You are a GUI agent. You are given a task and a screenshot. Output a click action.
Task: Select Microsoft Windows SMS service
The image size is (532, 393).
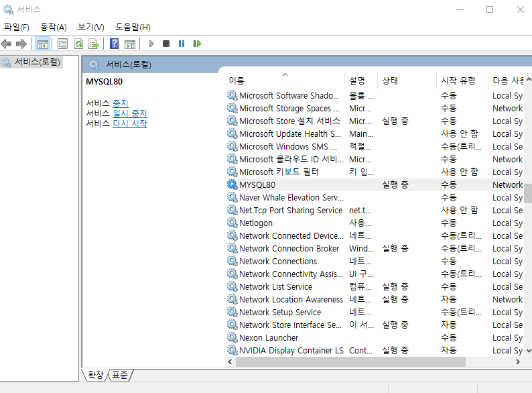(375, 147)
